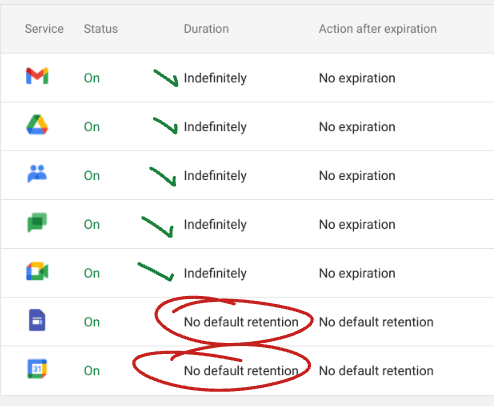Viewport: 494px width, 406px height.
Task: Toggle the On status for Google Drive
Action: point(92,127)
